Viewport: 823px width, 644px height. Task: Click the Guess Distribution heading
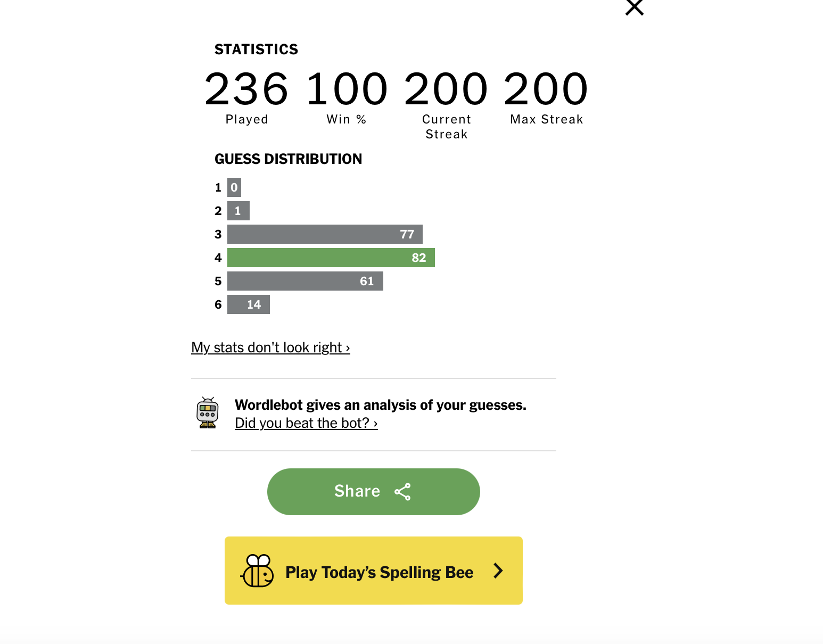pyautogui.click(x=288, y=159)
